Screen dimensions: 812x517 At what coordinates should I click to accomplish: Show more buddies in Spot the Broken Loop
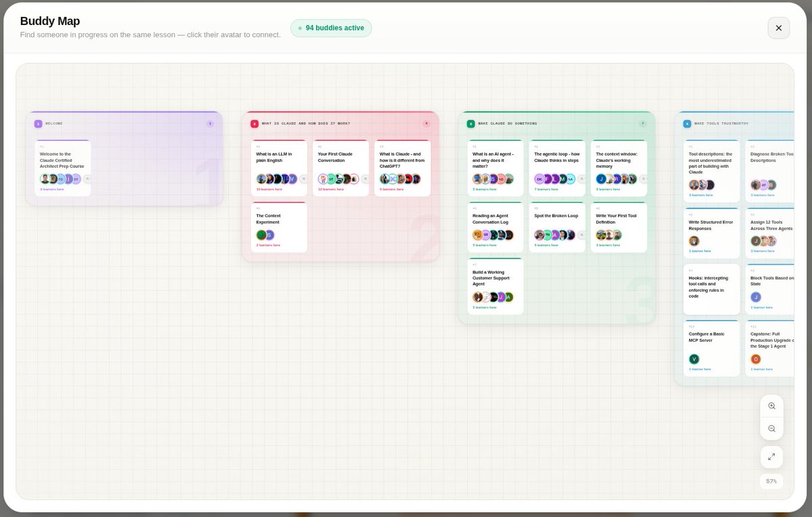pyautogui.click(x=582, y=235)
